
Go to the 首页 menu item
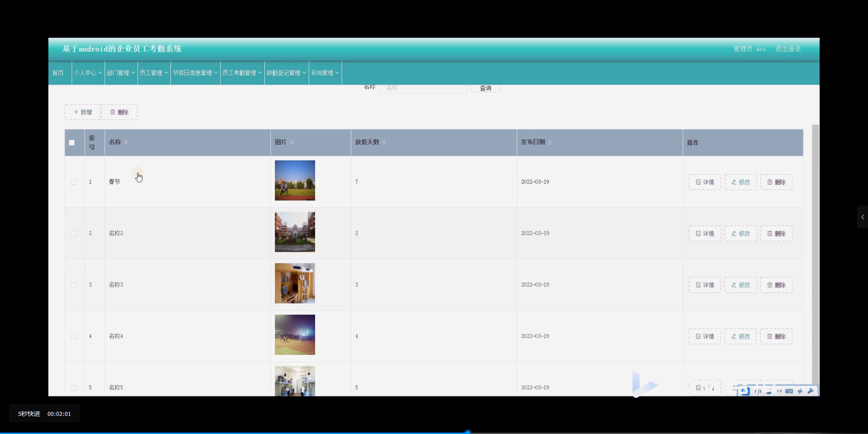[x=58, y=72]
